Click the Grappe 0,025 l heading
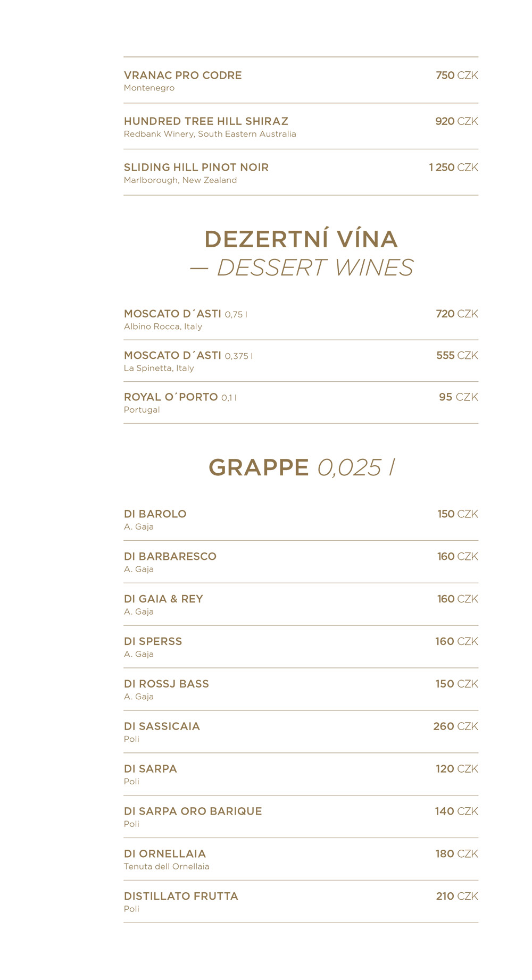532x980 pixels. click(x=302, y=467)
